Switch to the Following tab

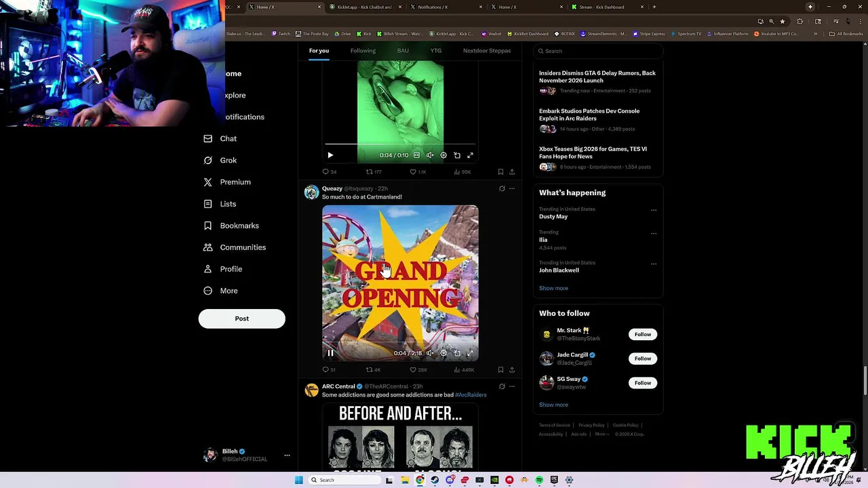point(363,51)
